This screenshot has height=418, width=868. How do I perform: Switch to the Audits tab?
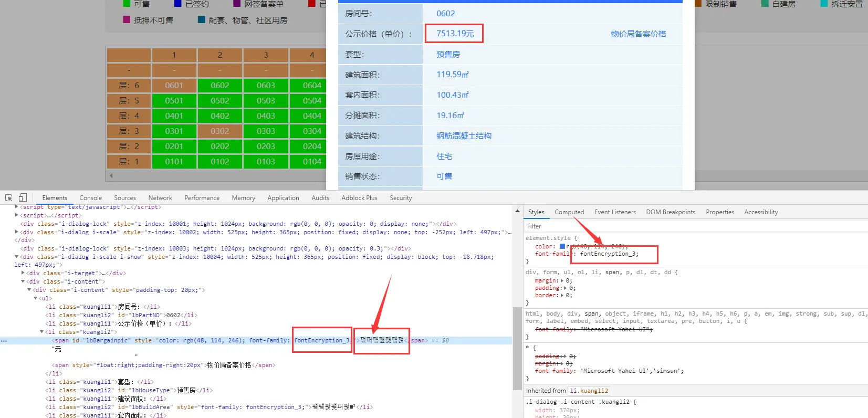320,198
